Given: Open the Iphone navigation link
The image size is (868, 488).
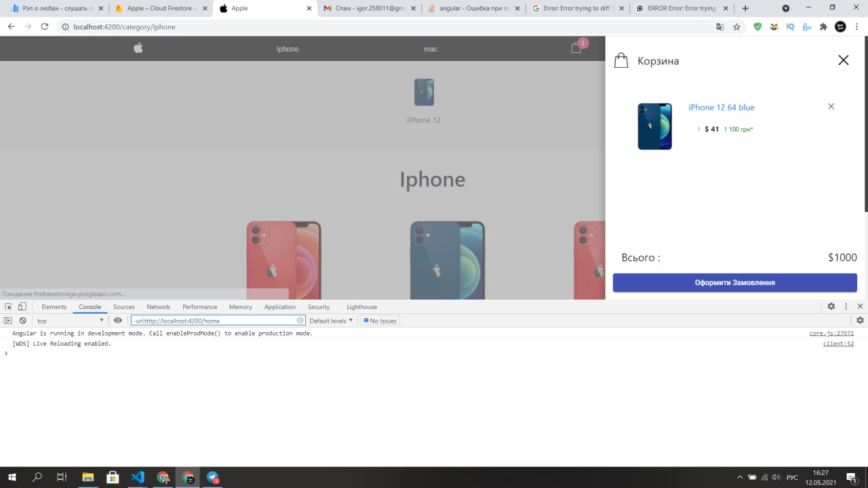Looking at the screenshot, I should [288, 49].
